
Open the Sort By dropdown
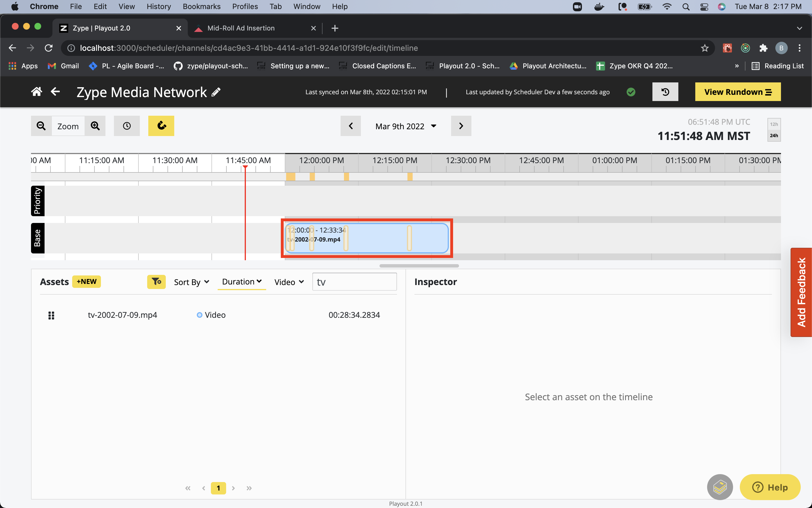point(192,282)
